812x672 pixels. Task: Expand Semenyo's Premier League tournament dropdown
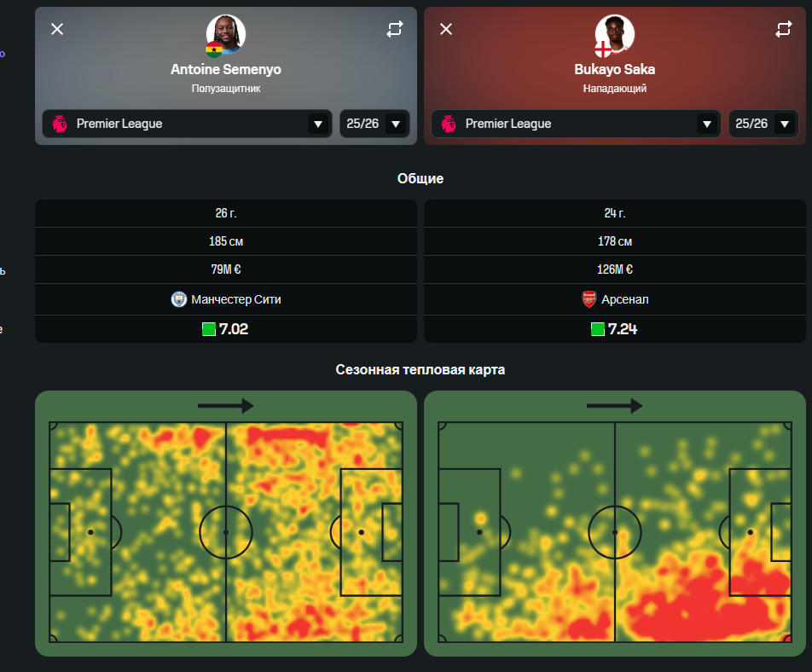[187, 124]
